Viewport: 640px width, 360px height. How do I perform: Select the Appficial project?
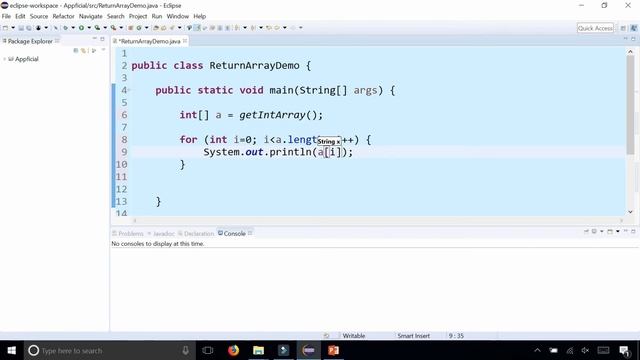(23, 59)
